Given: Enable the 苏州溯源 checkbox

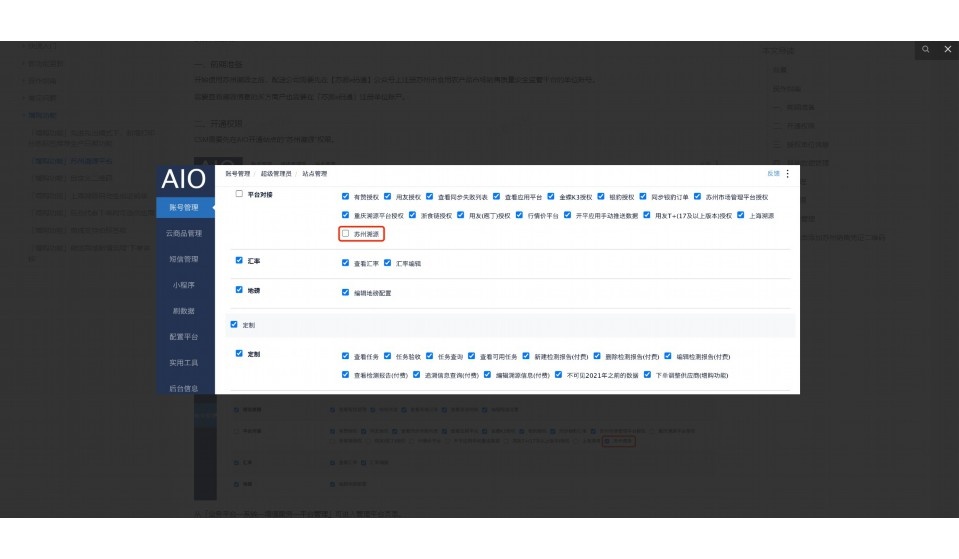Looking at the screenshot, I should [346, 234].
